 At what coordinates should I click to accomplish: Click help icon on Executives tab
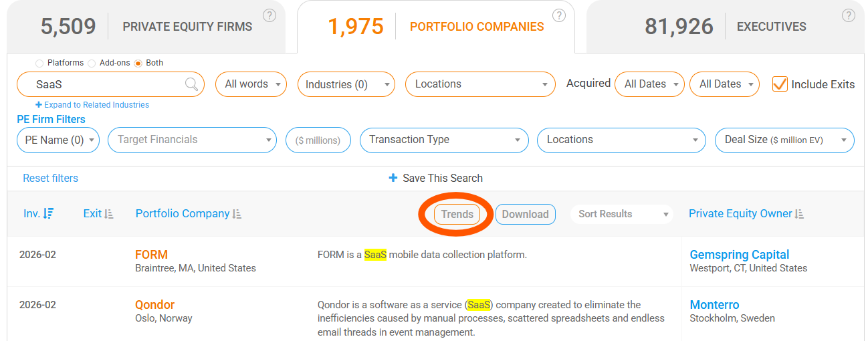coord(849,15)
